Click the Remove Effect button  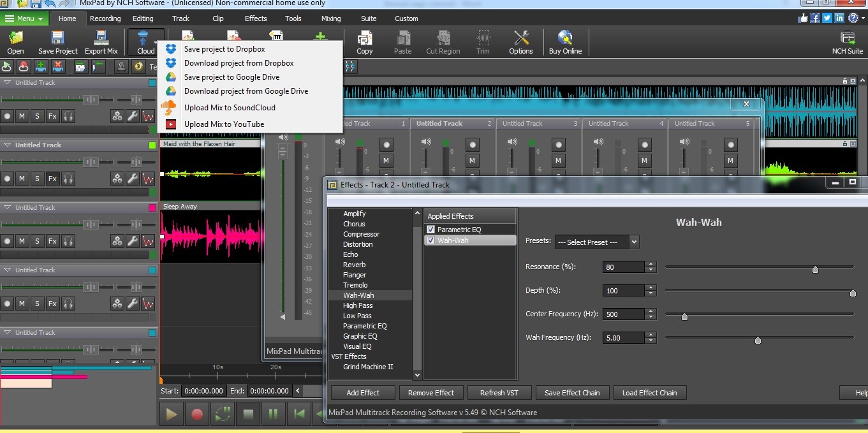click(430, 393)
